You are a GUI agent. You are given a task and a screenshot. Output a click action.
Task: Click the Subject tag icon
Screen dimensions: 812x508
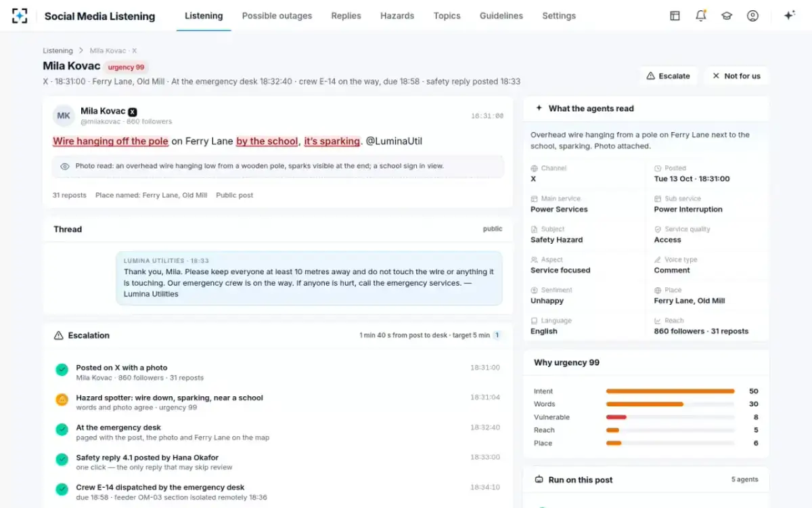pos(534,229)
